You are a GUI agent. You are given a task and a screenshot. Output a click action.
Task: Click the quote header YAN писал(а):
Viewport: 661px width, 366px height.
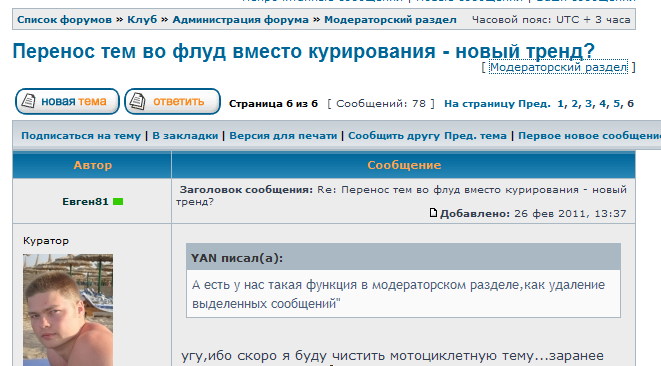coord(236,258)
